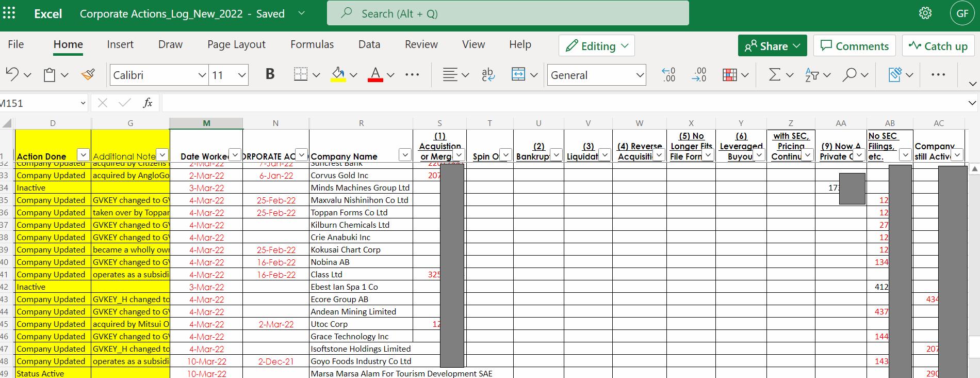Open the app launcher waffle icon
This screenshot has width=980, height=378.
tap(9, 13)
